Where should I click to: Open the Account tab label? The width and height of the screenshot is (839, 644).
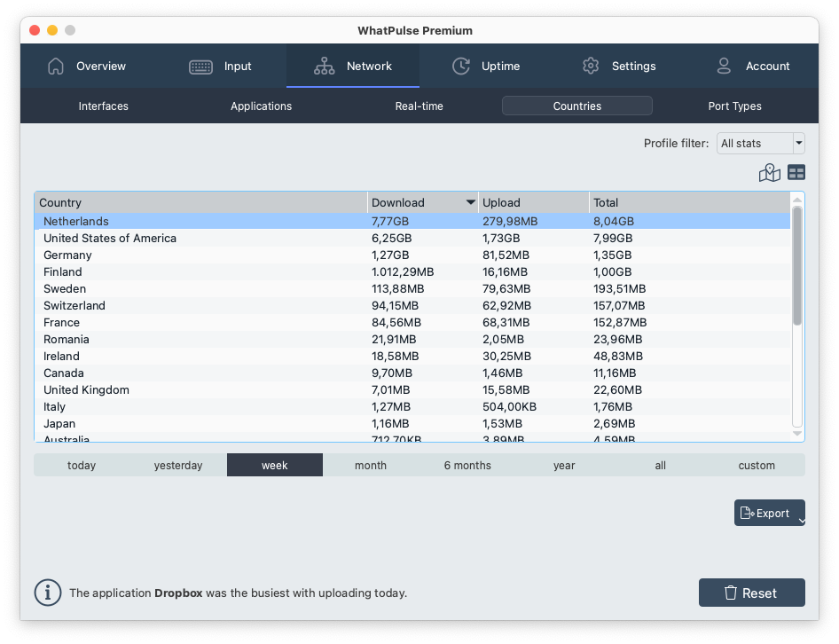768,66
